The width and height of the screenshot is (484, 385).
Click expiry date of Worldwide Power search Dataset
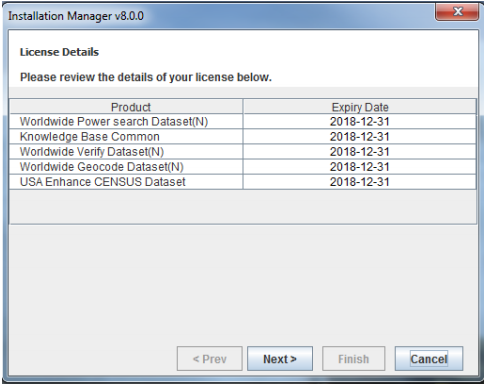click(360, 122)
